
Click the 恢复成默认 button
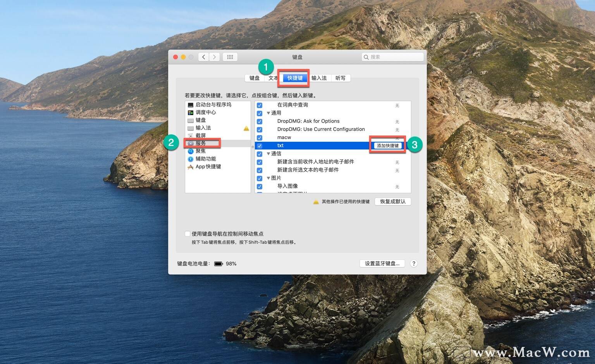coord(392,201)
